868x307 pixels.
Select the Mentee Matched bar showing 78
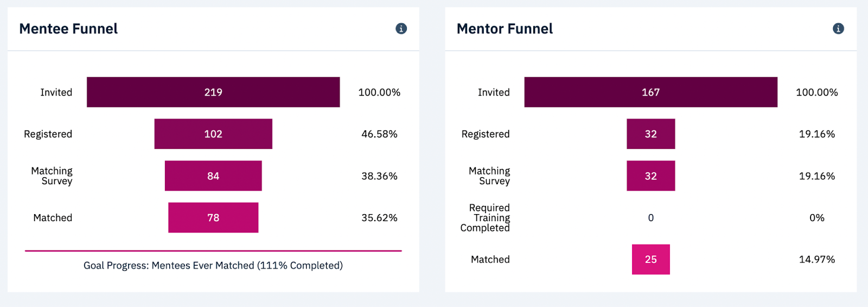click(x=213, y=218)
